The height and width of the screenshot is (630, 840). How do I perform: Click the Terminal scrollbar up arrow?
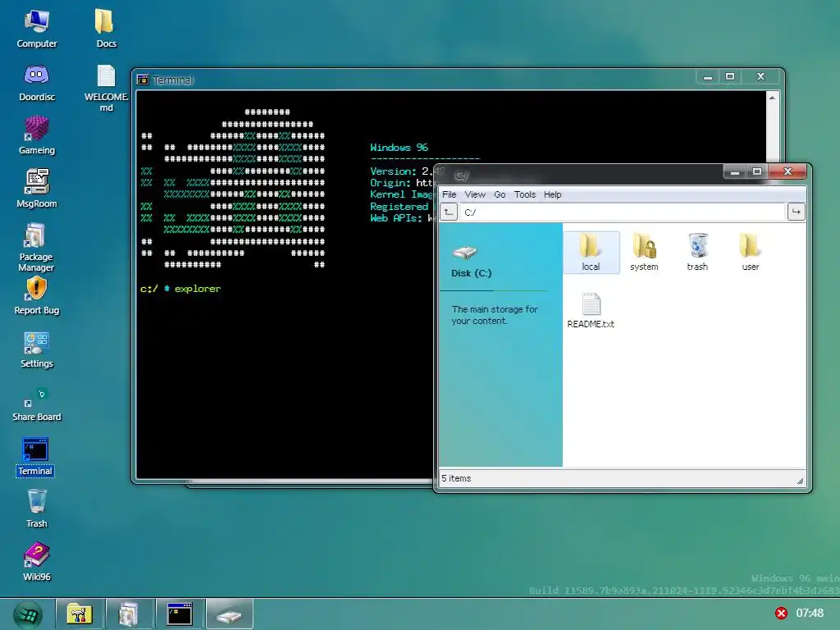772,98
